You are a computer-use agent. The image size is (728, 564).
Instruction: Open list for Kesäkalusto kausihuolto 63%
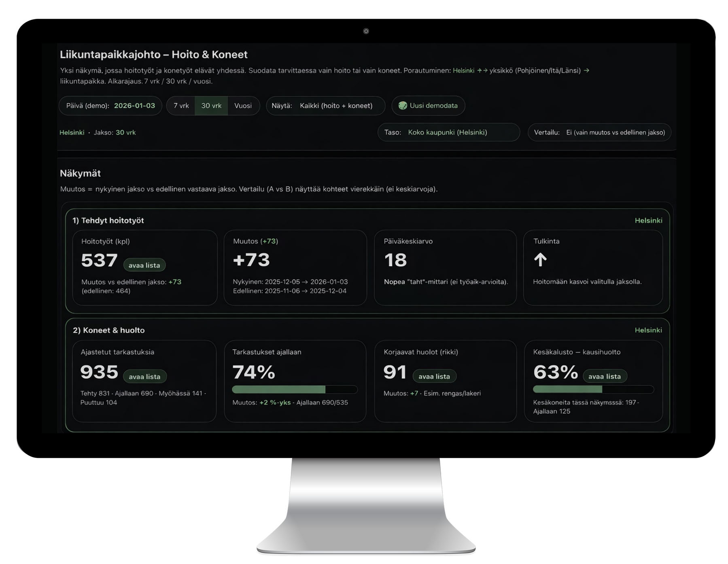pyautogui.click(x=604, y=377)
